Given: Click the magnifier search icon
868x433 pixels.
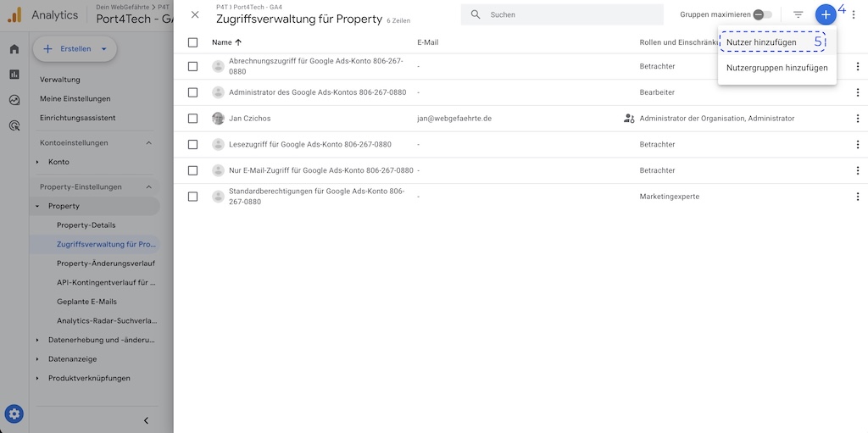Looking at the screenshot, I should 476,14.
